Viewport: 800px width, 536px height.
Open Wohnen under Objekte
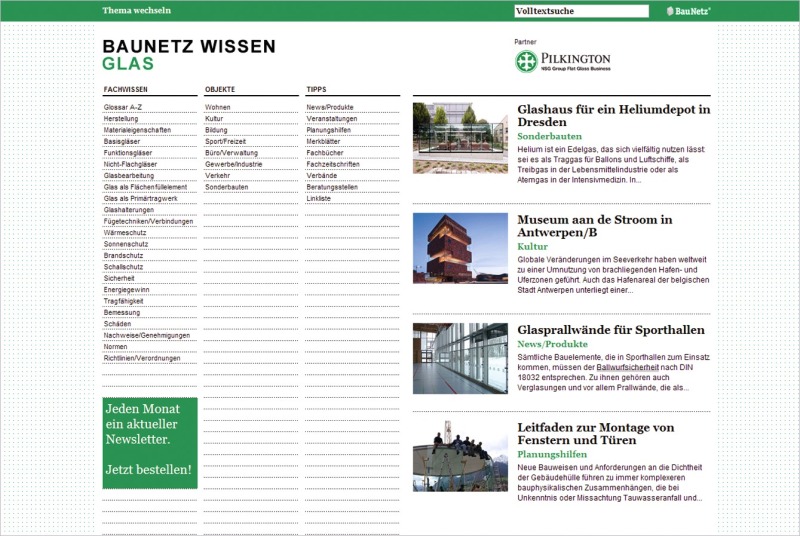(x=217, y=107)
